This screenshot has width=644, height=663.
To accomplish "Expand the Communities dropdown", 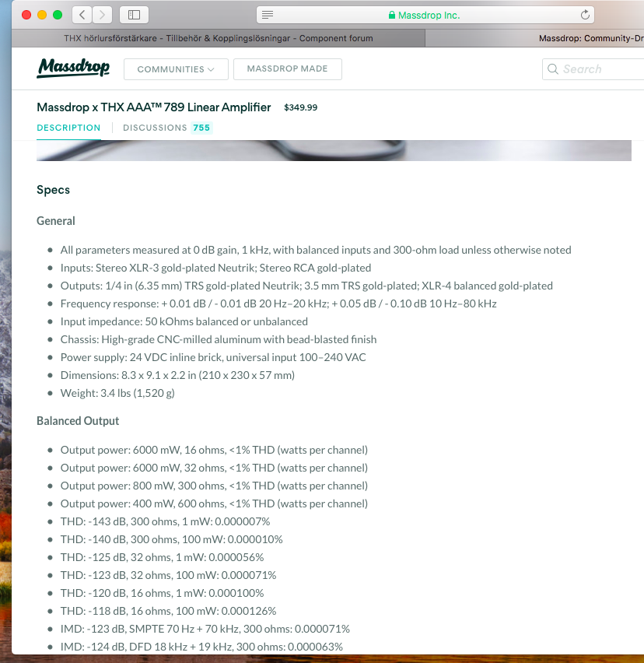I will point(176,69).
